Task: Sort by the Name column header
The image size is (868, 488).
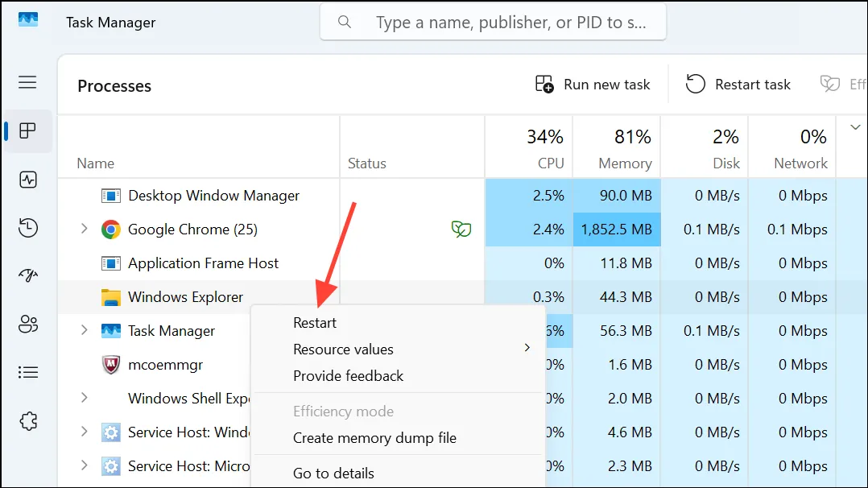Action: [x=95, y=163]
